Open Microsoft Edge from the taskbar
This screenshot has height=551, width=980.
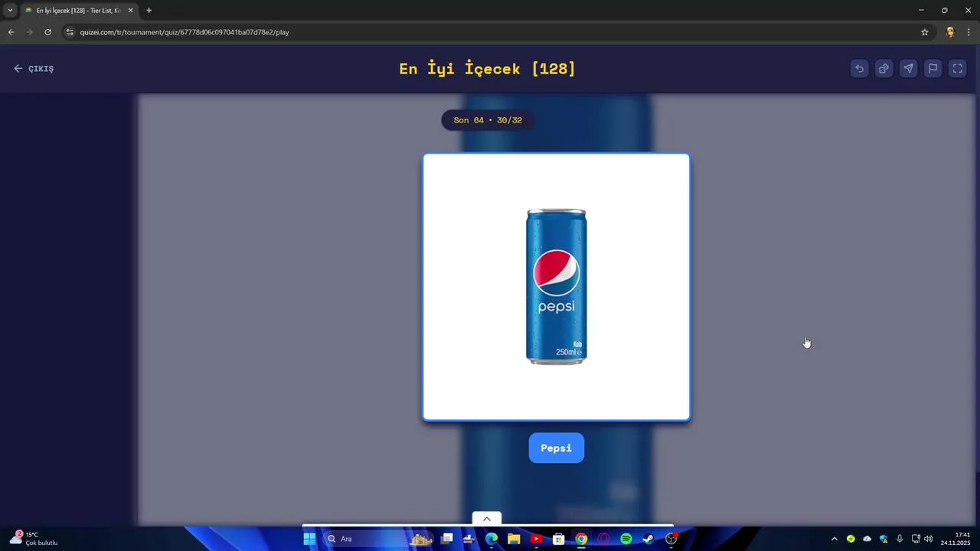[x=492, y=539]
